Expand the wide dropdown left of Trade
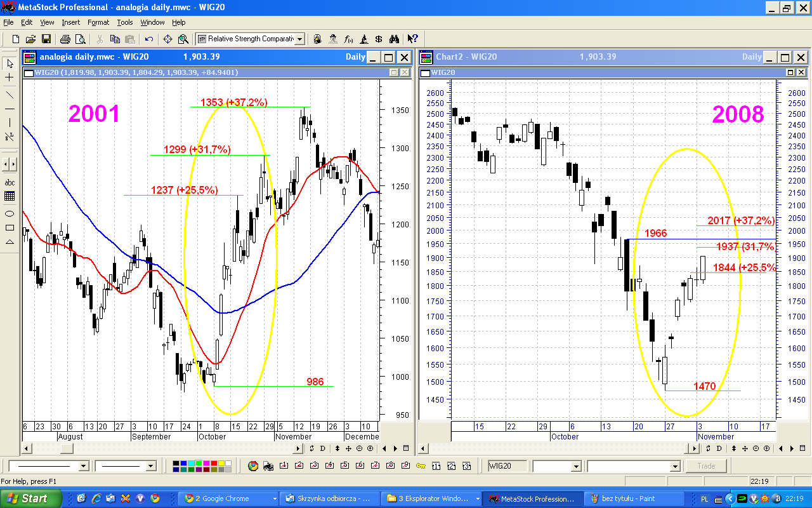 tap(675, 466)
